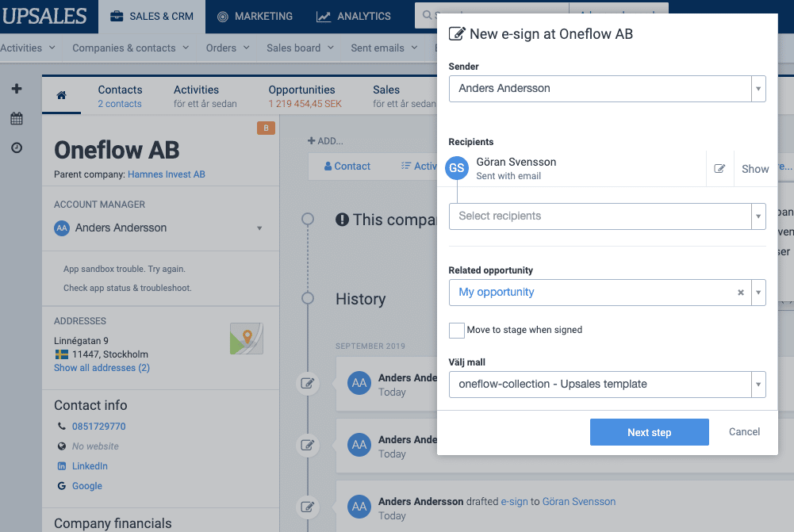
Task: Click the briefcase icon in Sales & CRM
Action: pos(117,16)
